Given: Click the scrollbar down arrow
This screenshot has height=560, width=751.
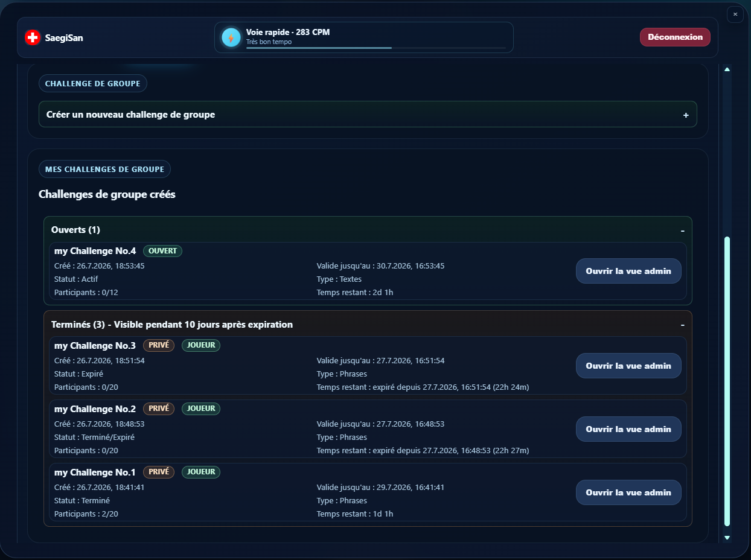Looking at the screenshot, I should [x=727, y=537].
